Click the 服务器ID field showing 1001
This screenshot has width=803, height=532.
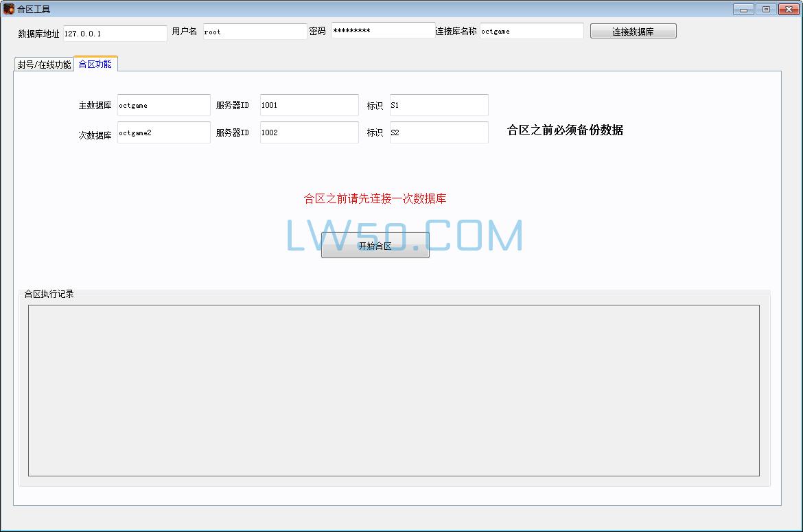click(x=308, y=104)
